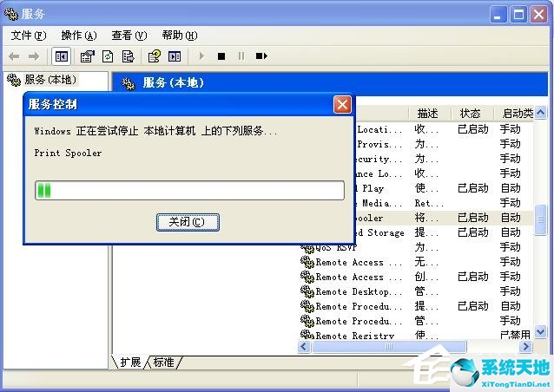Viewport: 554px width, 392px height.
Task: Click the Media... service row name
Action: pos(379,203)
